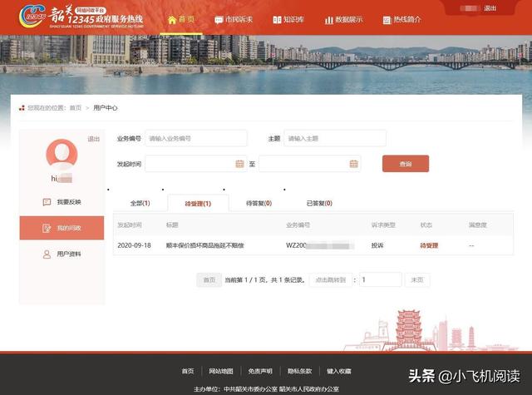Viewport: 532px width, 395px height.
Task: Open 知识库 in top navigation
Action: click(288, 19)
